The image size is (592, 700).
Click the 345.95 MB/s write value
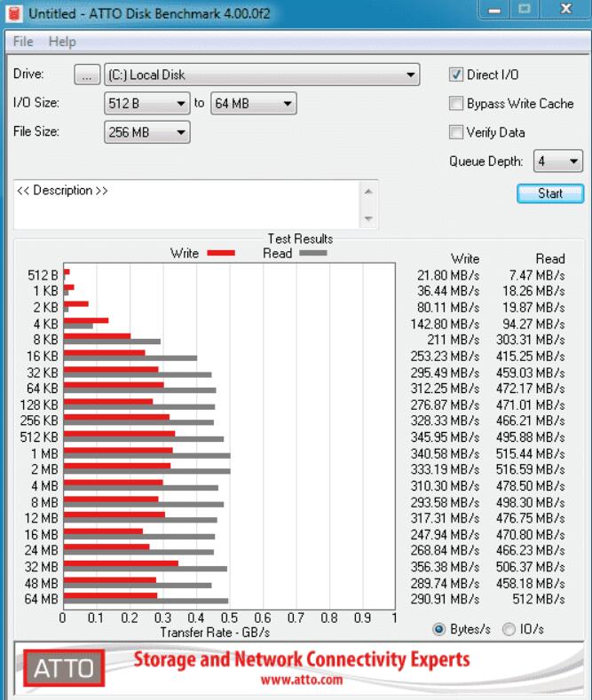445,437
